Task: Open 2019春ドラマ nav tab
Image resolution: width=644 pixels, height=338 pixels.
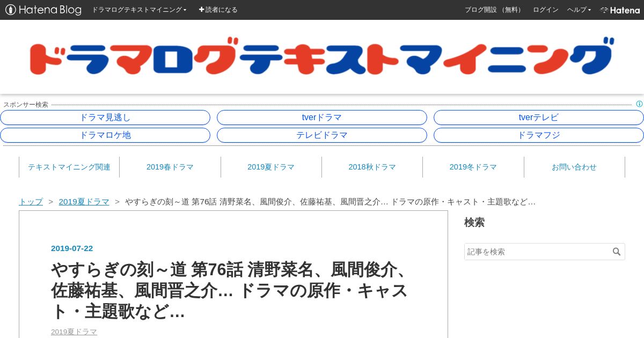Action: pyautogui.click(x=170, y=167)
